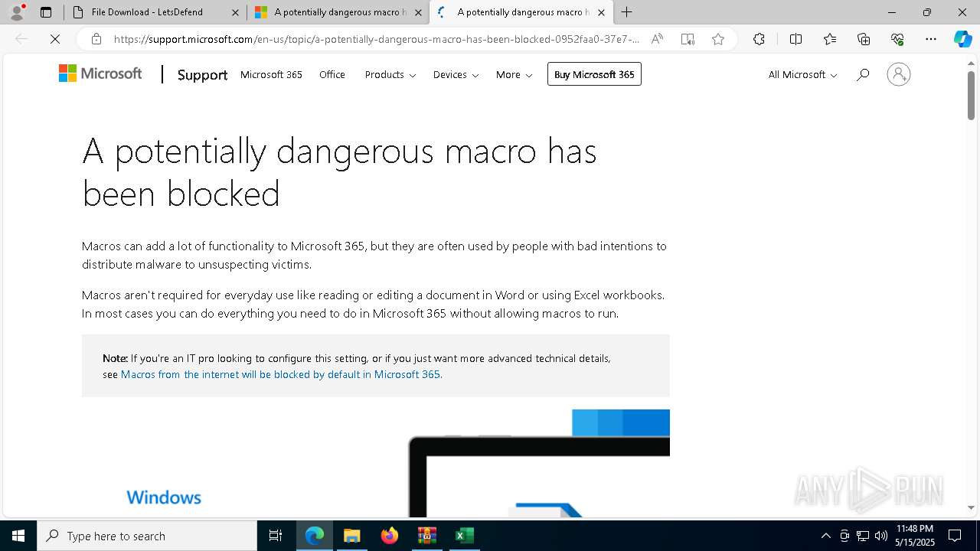Add this page to favorites
The width and height of the screenshot is (980, 551).
[x=718, y=39]
